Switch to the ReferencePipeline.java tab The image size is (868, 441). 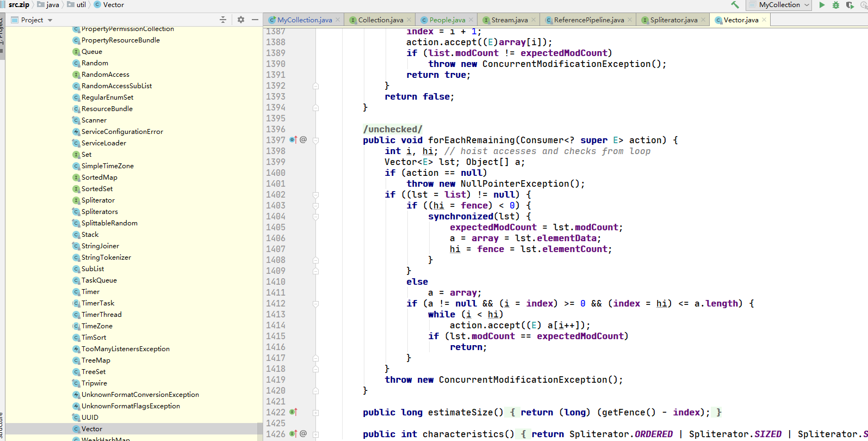pyautogui.click(x=589, y=20)
